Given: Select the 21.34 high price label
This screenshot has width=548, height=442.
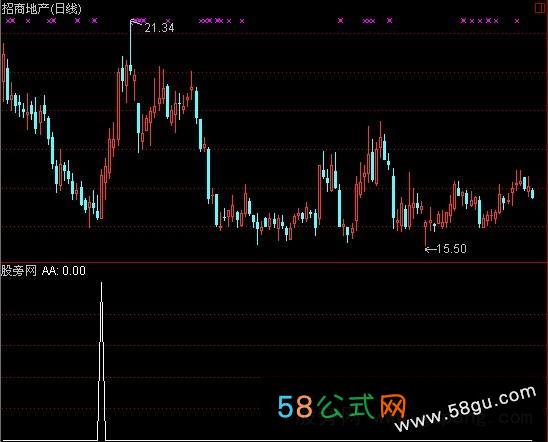Looking at the screenshot, I should pos(159,28).
